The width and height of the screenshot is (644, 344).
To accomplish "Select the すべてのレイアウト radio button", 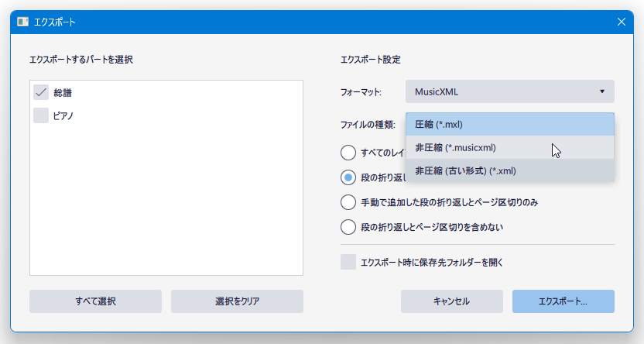I will 348,153.
